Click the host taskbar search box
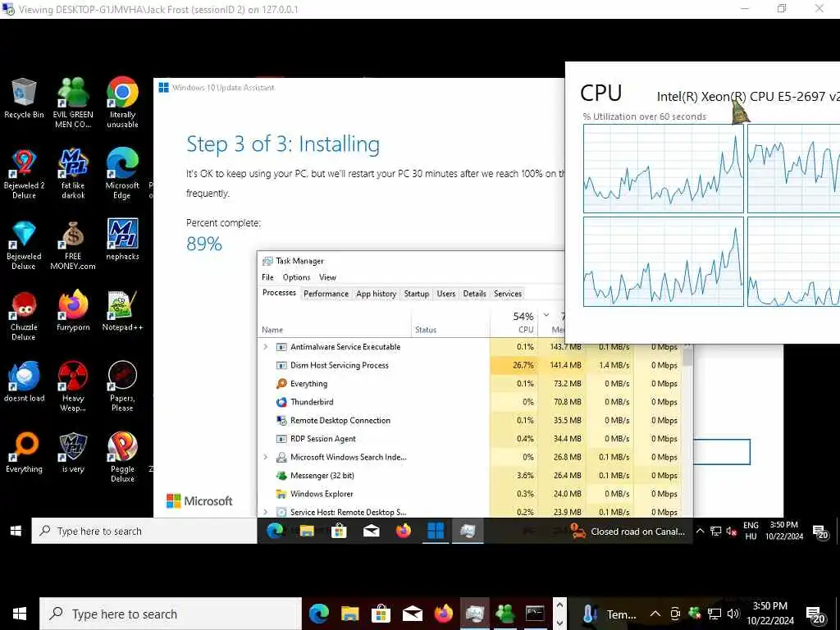840x630 pixels. click(x=171, y=614)
